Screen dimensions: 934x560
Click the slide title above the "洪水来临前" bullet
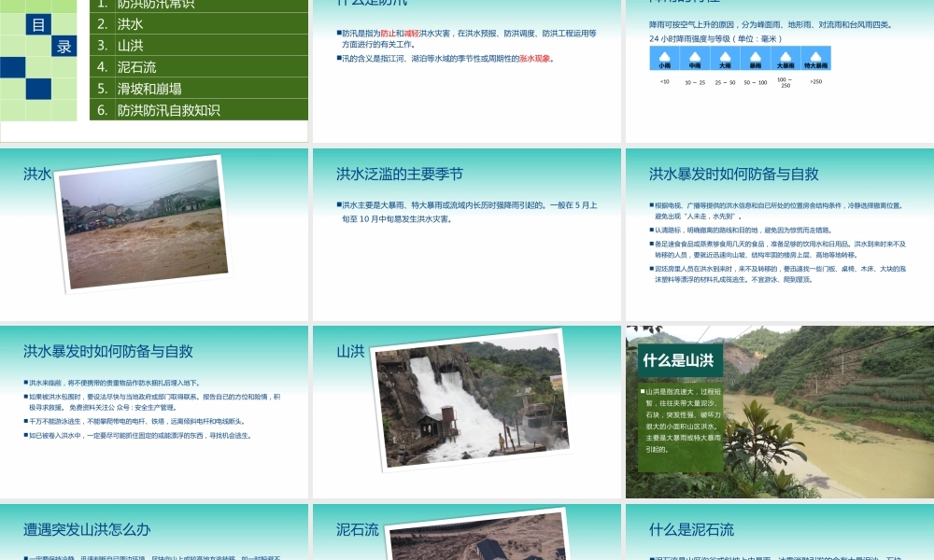(108, 351)
